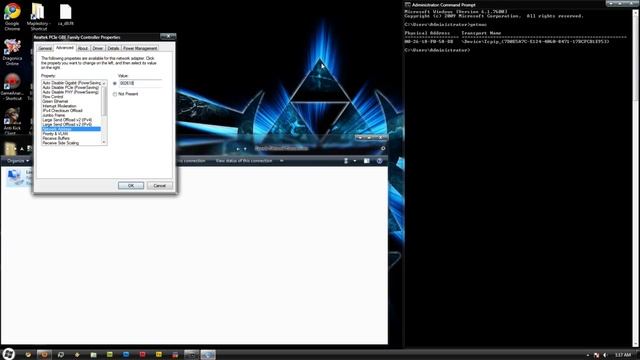640x360 pixels.
Task: Select Jumbo Frame property
Action: click(71, 116)
